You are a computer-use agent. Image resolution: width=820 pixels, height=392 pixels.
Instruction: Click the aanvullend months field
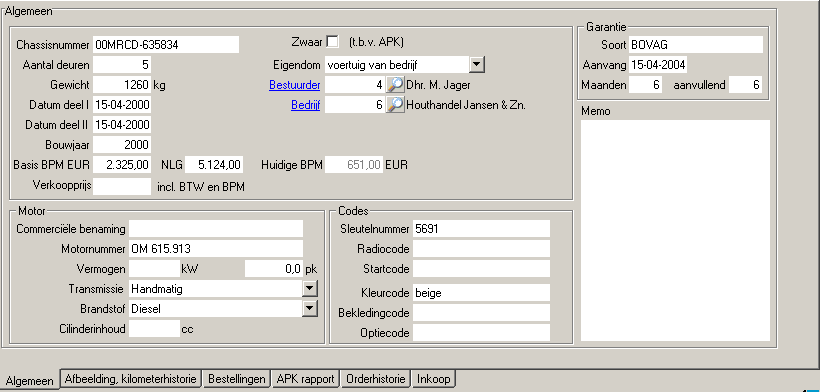click(x=745, y=85)
